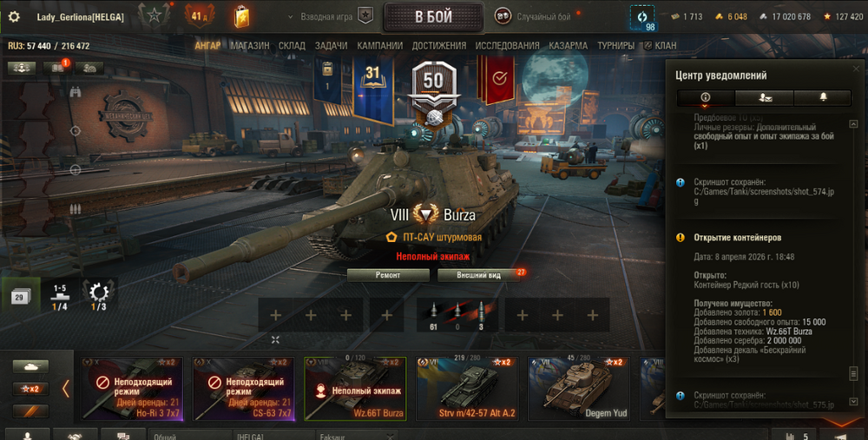The height and width of the screenshot is (440, 868).
Task: Toggle the x2 bonus tank filter
Action: (30, 389)
